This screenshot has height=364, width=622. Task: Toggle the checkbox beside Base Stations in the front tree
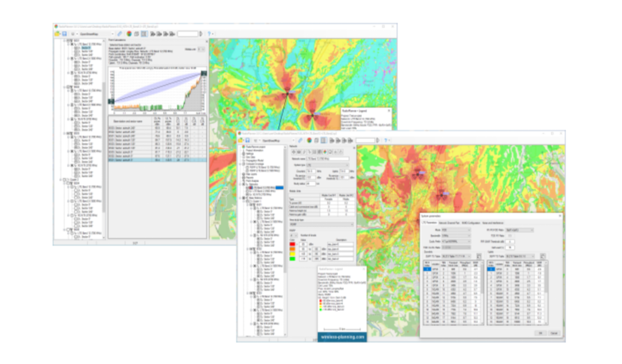point(244,198)
